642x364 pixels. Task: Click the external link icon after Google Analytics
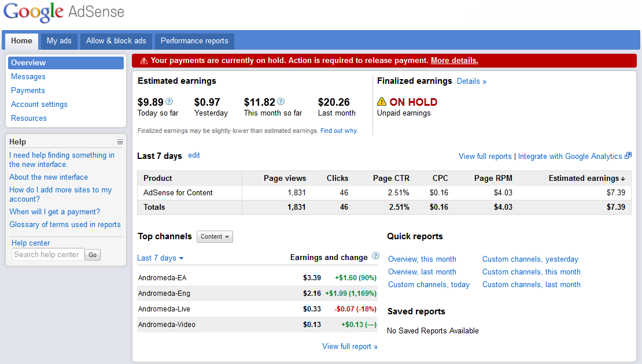pyautogui.click(x=628, y=155)
